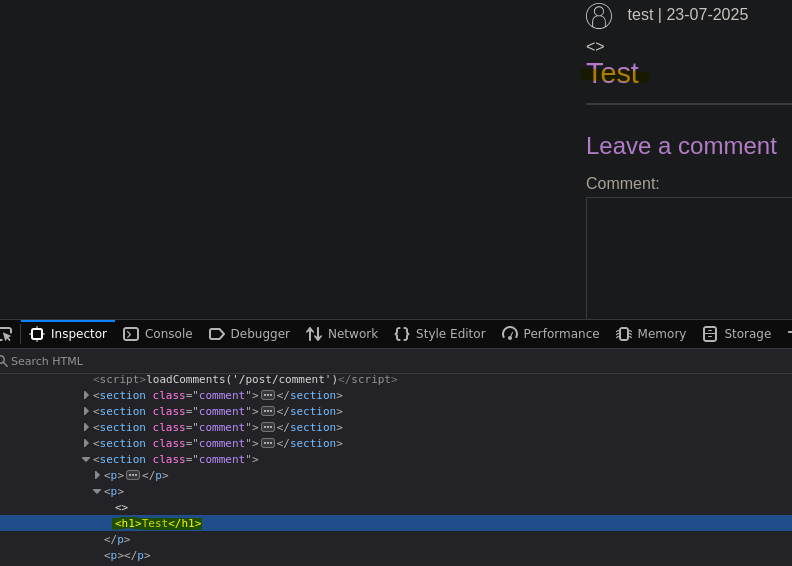Select the '<>' text node row
Screen dimensions: 792x566
[121, 507]
